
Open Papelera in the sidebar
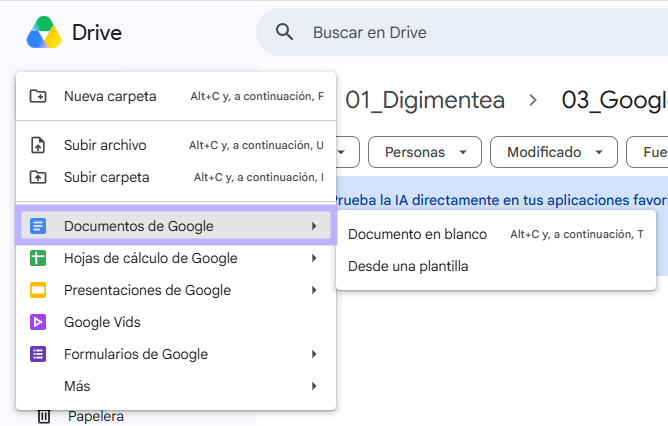tap(96, 416)
